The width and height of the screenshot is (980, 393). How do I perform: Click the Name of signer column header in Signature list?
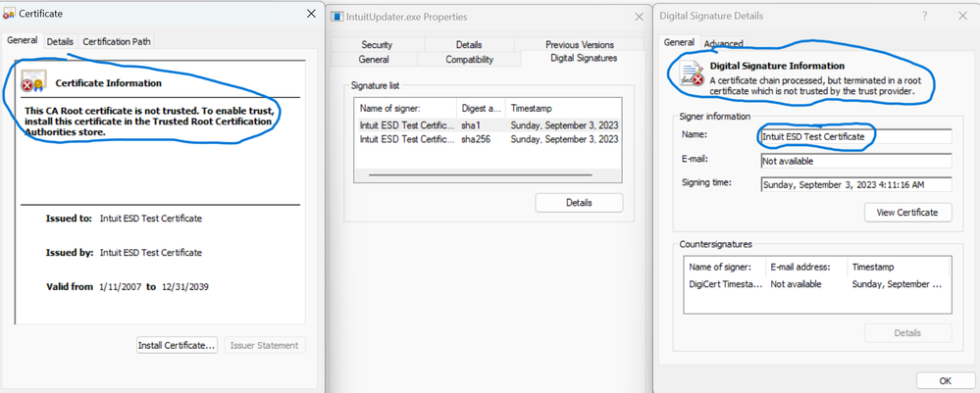click(x=405, y=108)
